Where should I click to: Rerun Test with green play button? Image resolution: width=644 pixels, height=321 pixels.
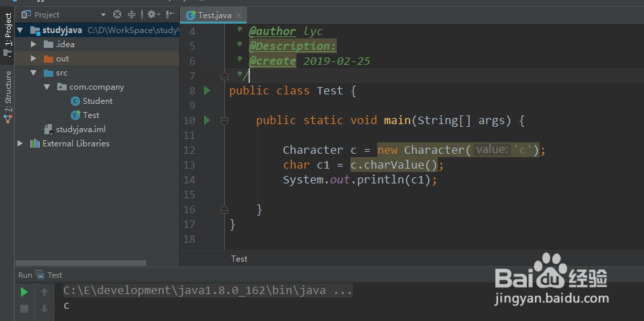[x=24, y=292]
